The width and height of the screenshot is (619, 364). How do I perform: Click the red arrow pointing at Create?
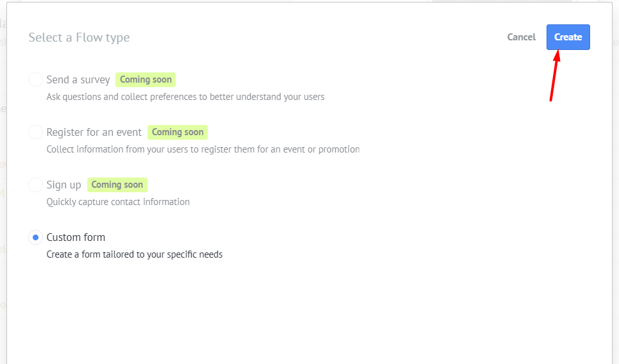point(555,76)
